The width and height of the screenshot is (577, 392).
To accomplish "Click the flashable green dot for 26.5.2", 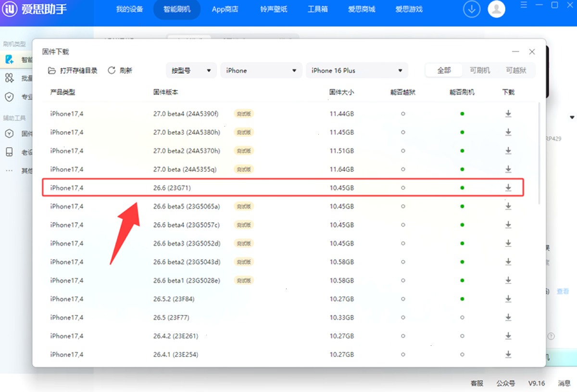I will click(x=462, y=299).
